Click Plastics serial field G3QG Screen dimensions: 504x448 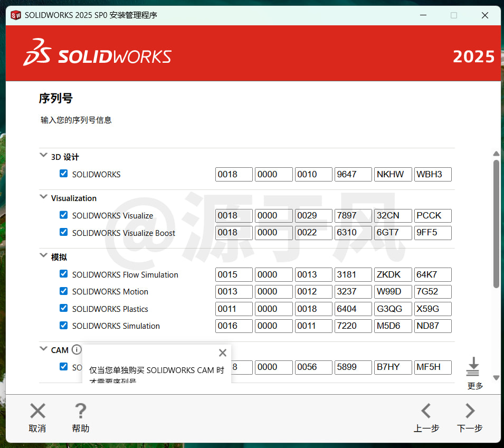point(393,309)
